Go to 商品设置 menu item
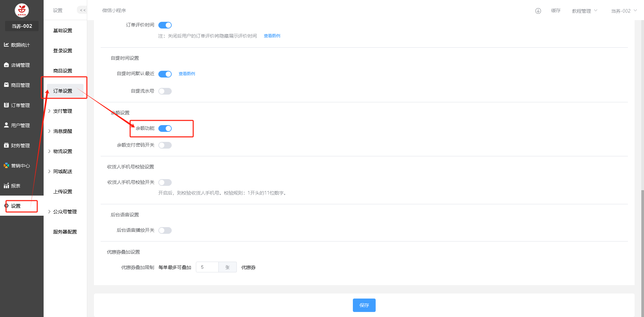644x317 pixels. coord(63,71)
